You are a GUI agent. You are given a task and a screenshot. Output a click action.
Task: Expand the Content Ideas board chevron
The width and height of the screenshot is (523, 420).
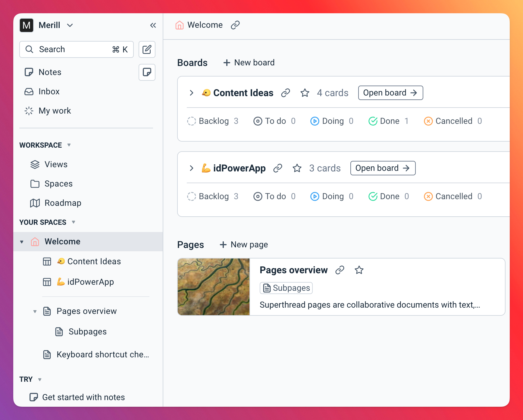[192, 93]
